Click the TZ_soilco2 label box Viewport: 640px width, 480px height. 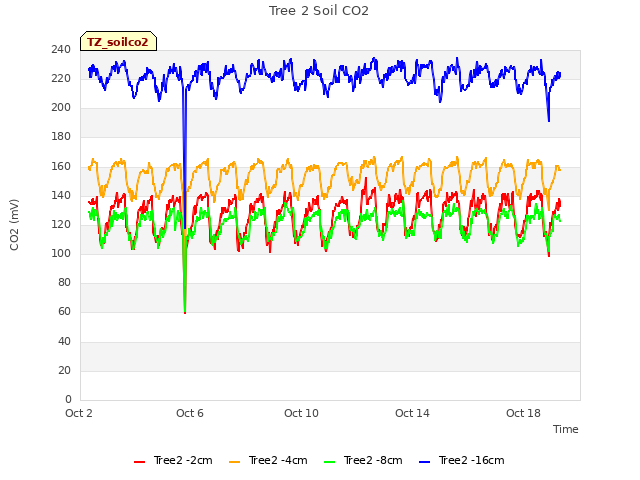[x=118, y=41]
